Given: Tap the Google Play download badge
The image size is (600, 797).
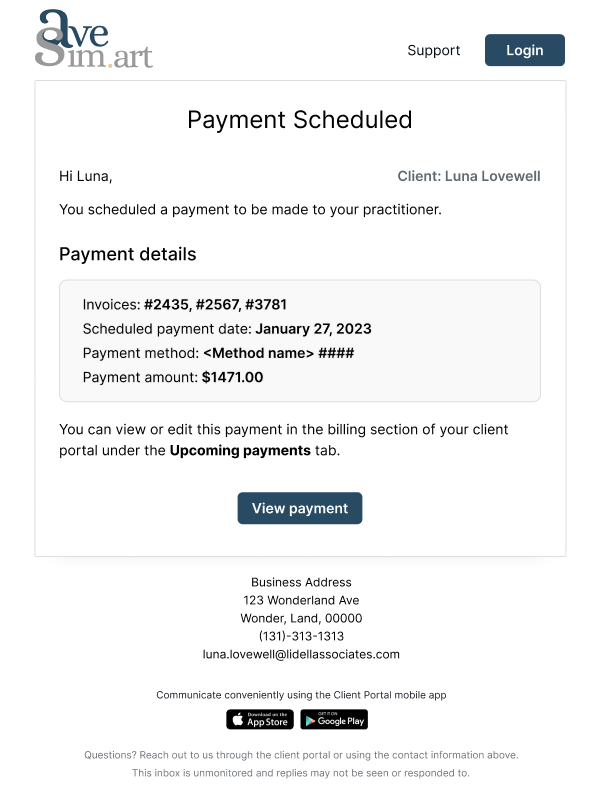Looking at the screenshot, I should tap(334, 719).
